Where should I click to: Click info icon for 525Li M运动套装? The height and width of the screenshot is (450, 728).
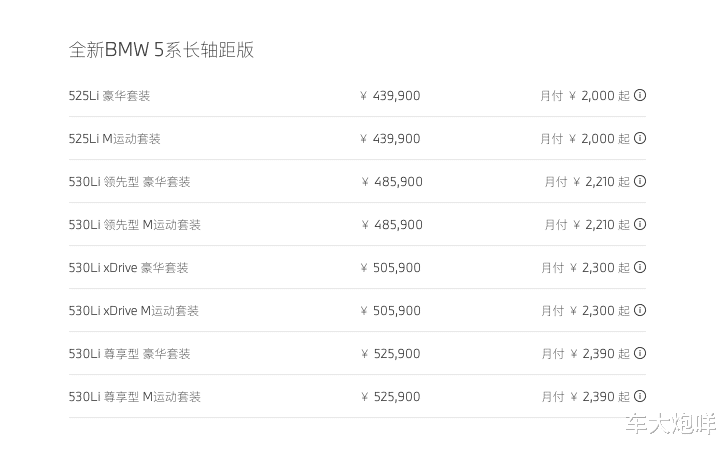(x=640, y=139)
